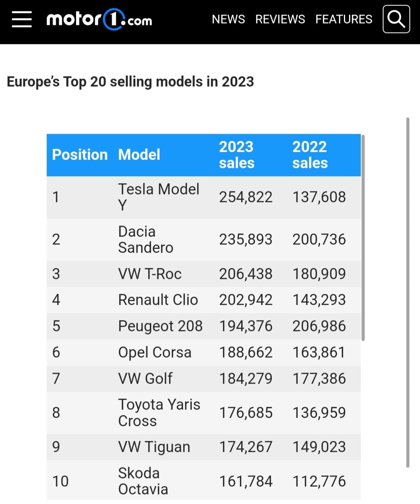Click the page's vertical scrollbar
This screenshot has height=504, width=420.
[408, 293]
